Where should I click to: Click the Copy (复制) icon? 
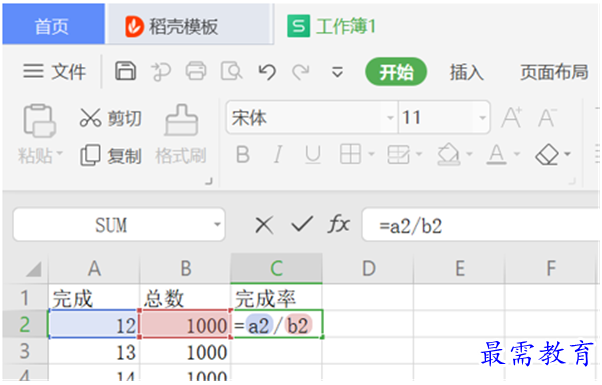point(90,155)
